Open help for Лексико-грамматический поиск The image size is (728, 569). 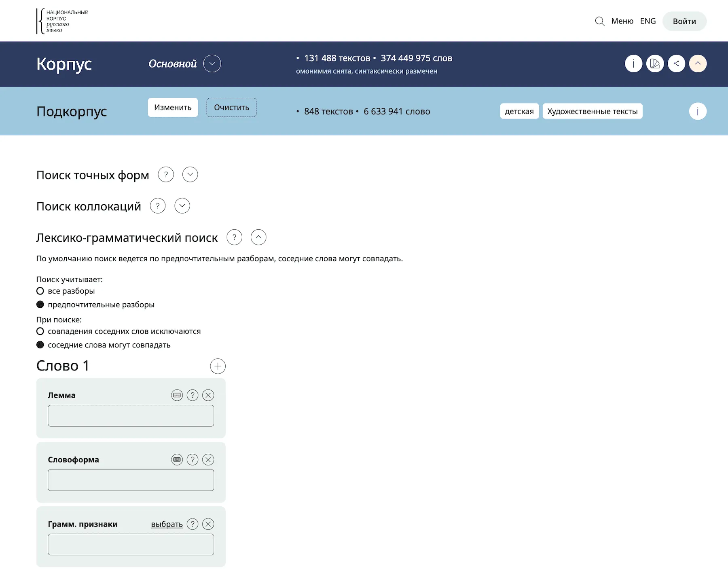point(235,237)
